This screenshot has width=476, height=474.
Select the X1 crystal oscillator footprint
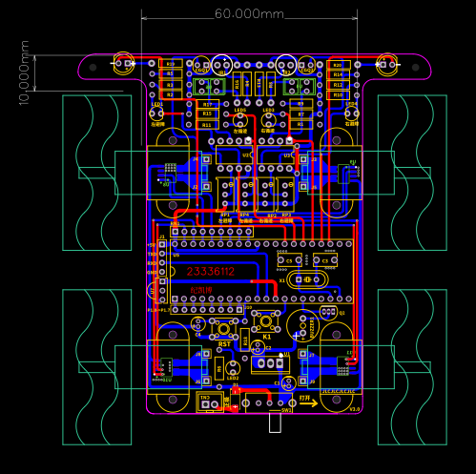coord(307,279)
